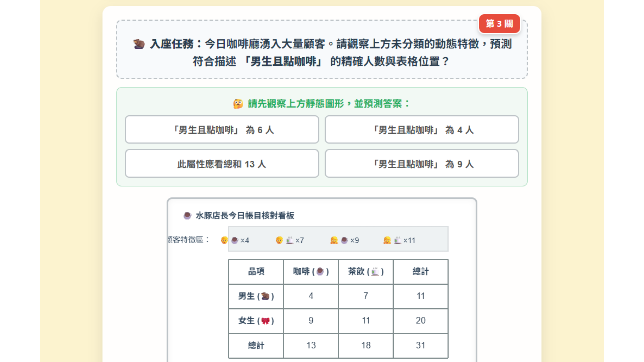Click the boy-with-coffee x4 feature group
The image size is (644, 362).
pos(235,240)
